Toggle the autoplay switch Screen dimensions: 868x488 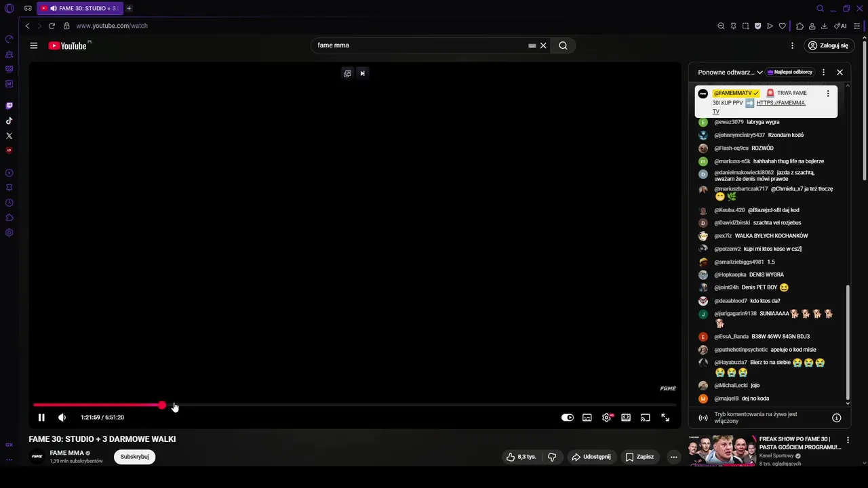pyautogui.click(x=568, y=418)
